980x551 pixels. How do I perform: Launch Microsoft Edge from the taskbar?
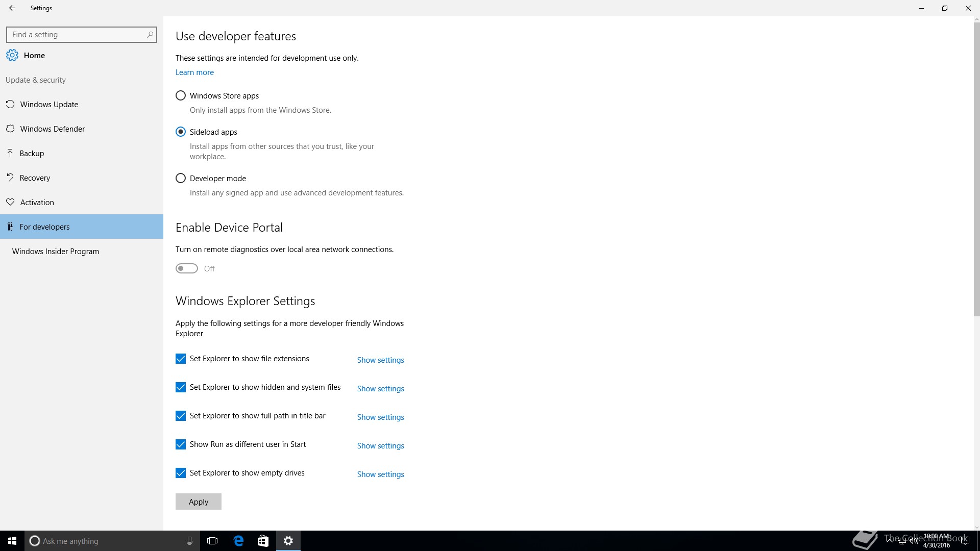[238, 541]
